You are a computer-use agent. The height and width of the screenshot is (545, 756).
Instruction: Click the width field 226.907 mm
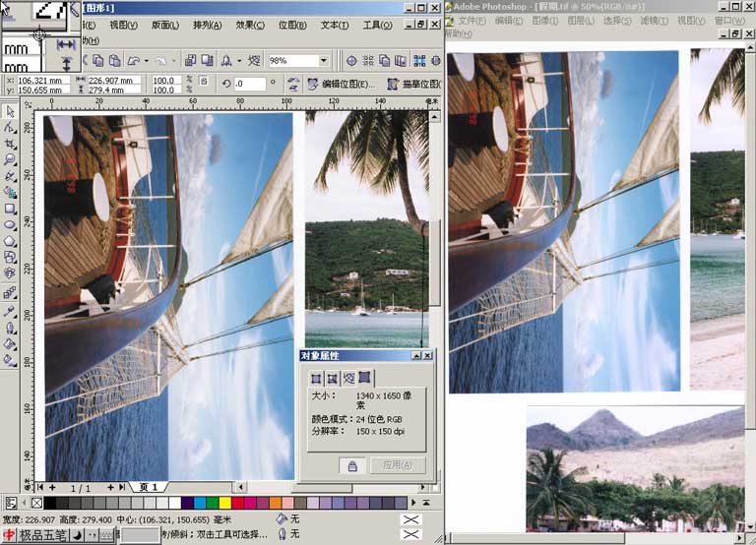(114, 81)
